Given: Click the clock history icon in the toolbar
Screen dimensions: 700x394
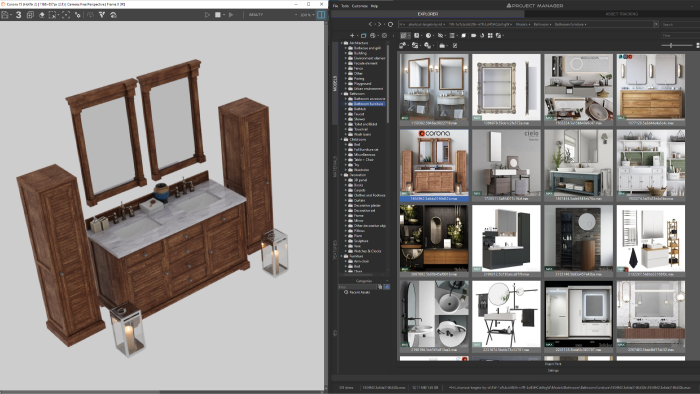Looking at the screenshot, I should (x=428, y=35).
